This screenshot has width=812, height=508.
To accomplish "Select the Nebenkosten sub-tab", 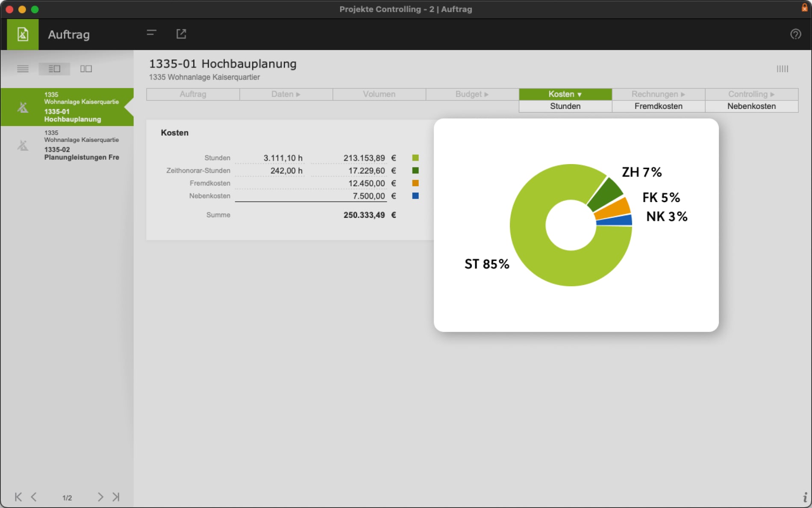I will (x=752, y=106).
